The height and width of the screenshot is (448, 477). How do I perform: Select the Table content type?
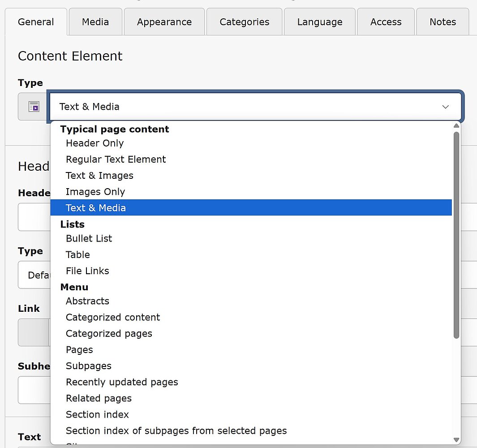[78, 254]
